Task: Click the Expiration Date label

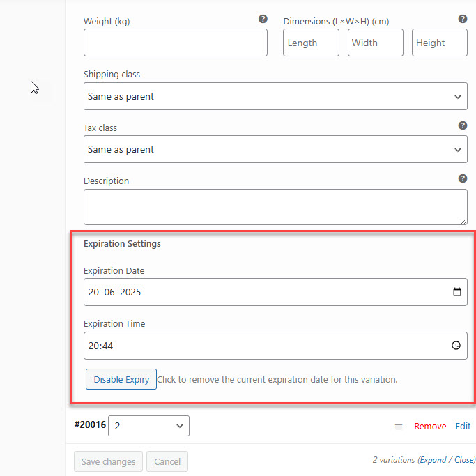Action: [114, 270]
